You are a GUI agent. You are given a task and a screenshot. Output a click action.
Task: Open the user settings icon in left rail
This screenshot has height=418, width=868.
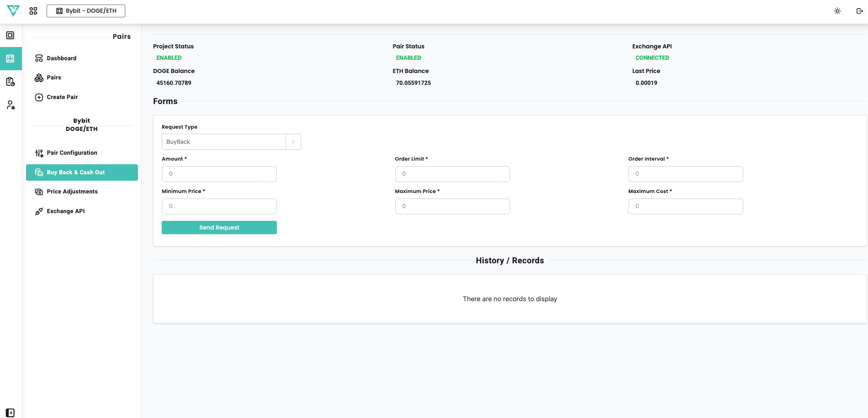point(11,105)
